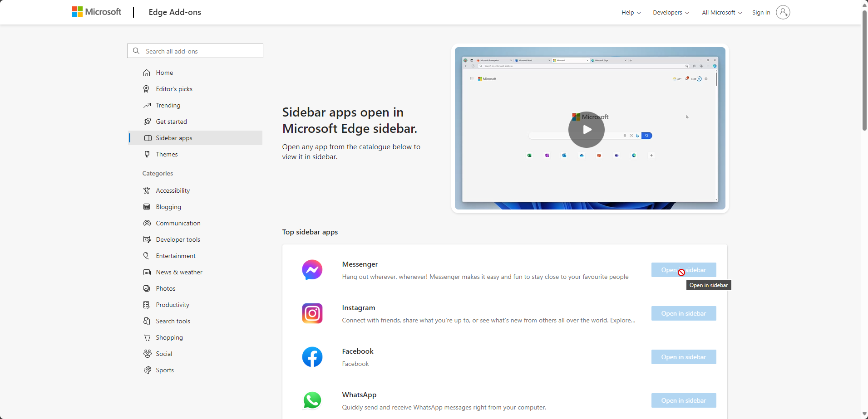Click the Home house icon
Screen dimensions: 868x419
(147, 73)
